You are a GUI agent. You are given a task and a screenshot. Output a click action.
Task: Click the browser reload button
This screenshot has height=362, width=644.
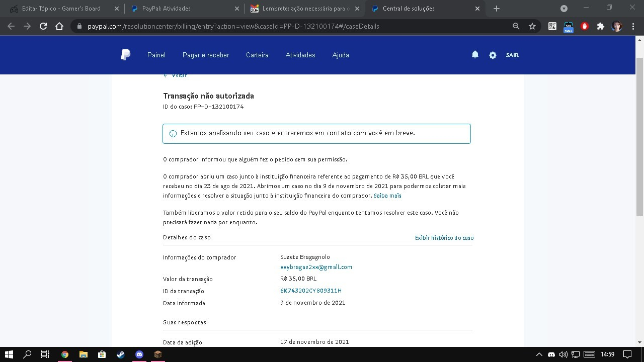(43, 26)
